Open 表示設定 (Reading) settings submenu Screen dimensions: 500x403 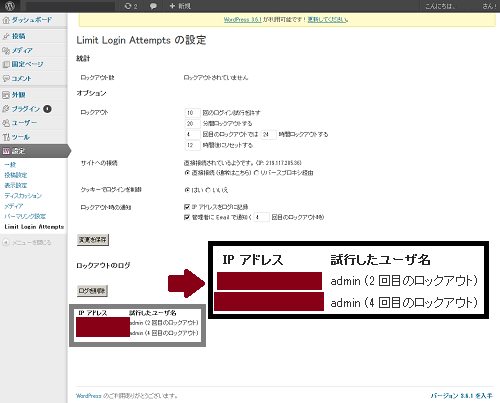[16, 185]
